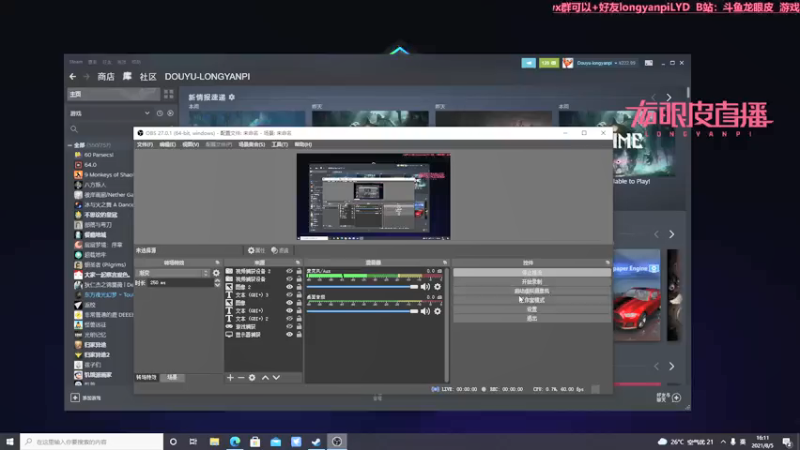Viewport: 800px width, 450px height.
Task: Go back with Steam's left arrow
Action: coord(72,77)
